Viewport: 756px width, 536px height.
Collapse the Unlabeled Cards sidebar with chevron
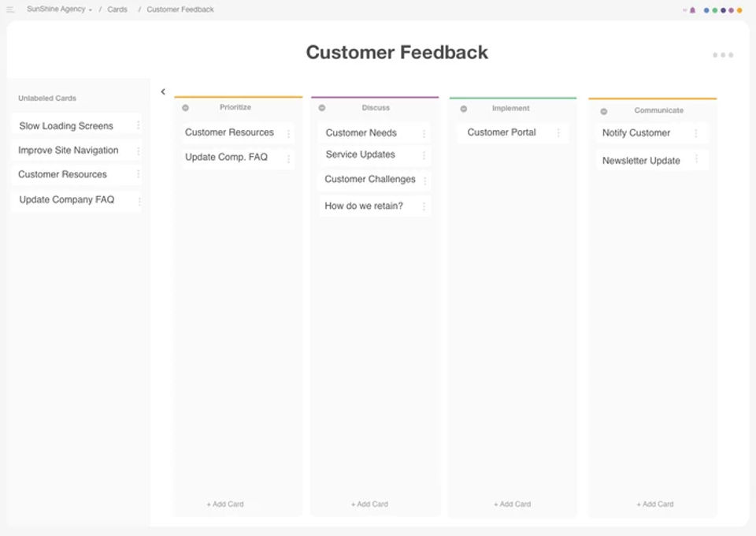click(x=163, y=92)
